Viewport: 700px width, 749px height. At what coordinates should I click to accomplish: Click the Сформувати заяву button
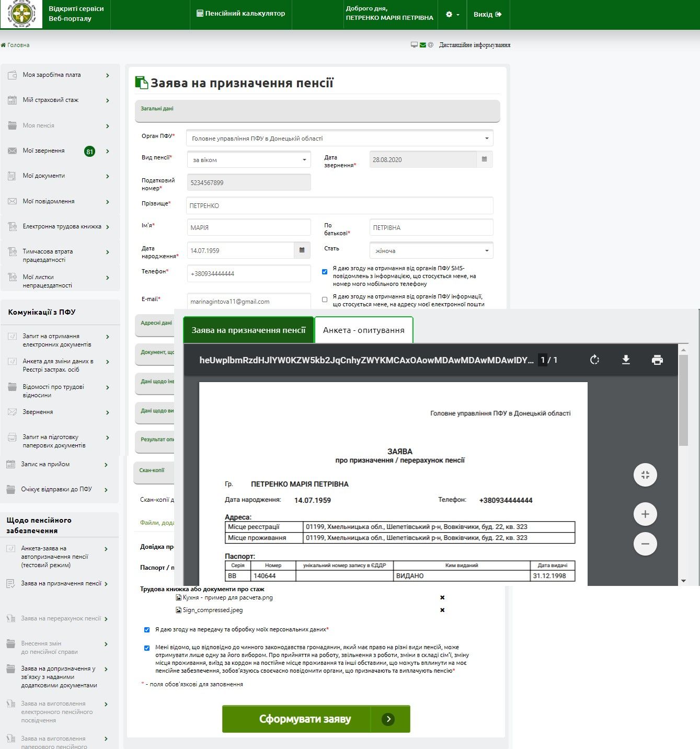pyautogui.click(x=316, y=719)
